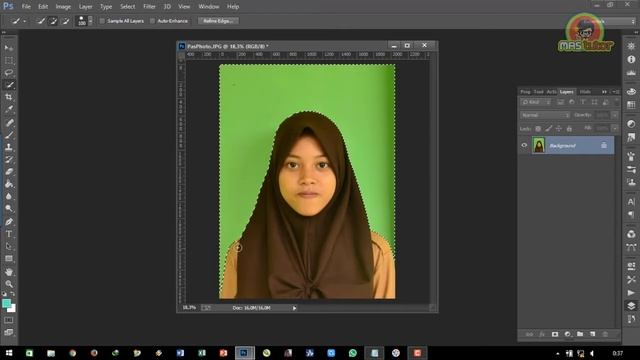Toggle Quick Mask mode in toolbox
This screenshot has height=360, width=640.
pyautogui.click(x=9, y=320)
